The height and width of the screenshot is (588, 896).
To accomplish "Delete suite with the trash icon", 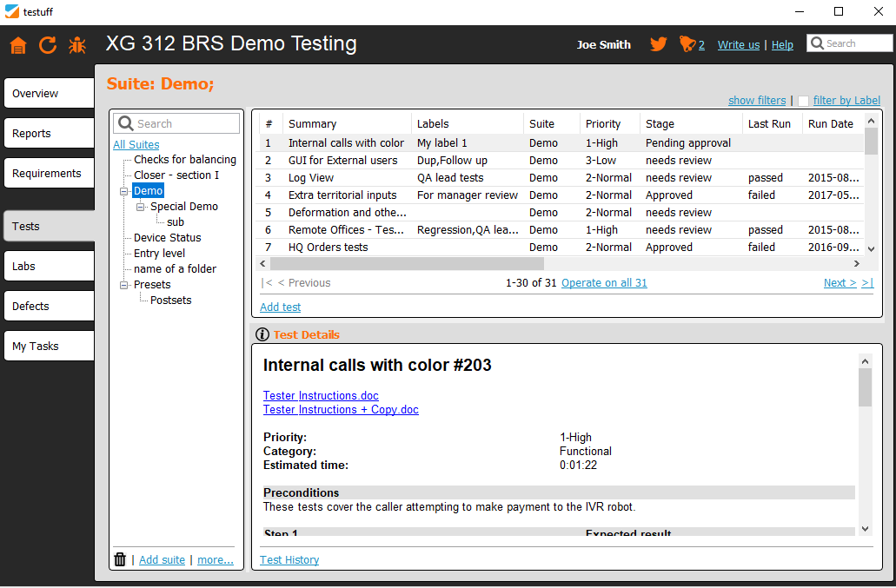I will [x=119, y=559].
